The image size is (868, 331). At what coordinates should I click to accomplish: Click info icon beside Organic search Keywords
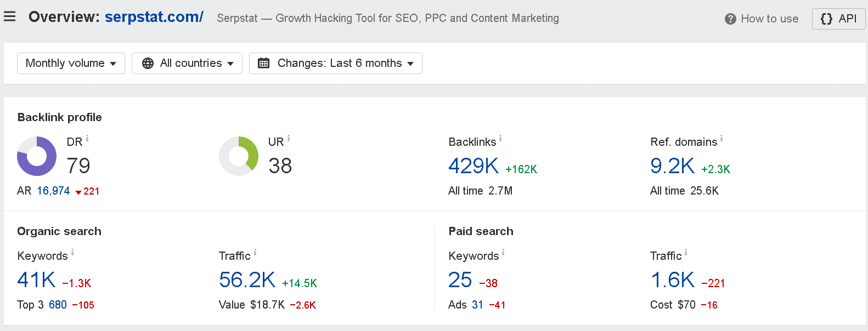(x=72, y=253)
